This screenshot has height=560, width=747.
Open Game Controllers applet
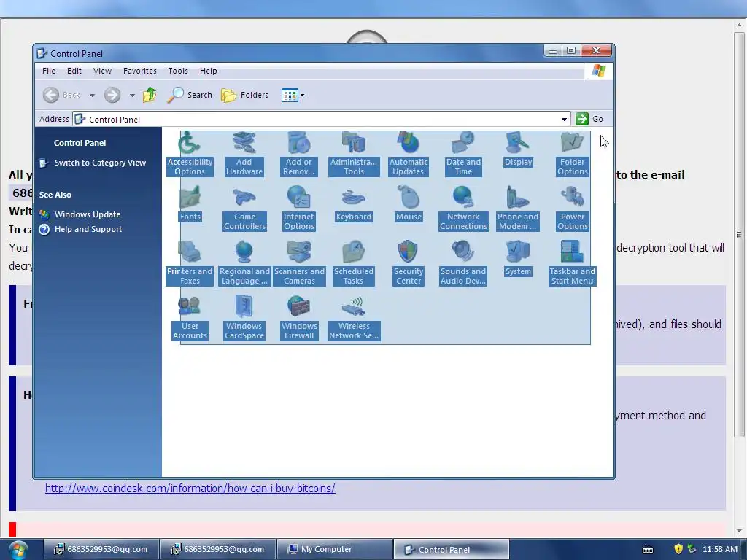pyautogui.click(x=244, y=208)
